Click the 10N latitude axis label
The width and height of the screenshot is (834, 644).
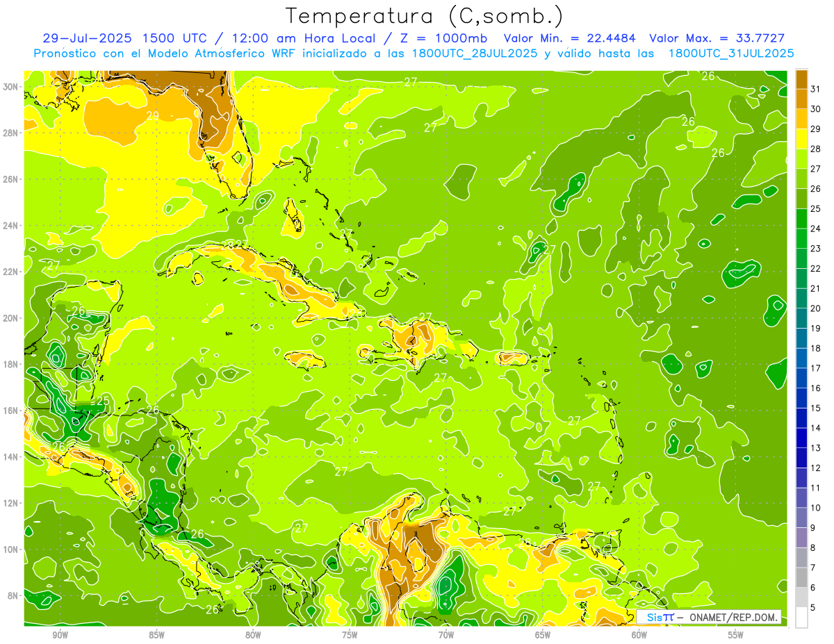pyautogui.click(x=11, y=550)
